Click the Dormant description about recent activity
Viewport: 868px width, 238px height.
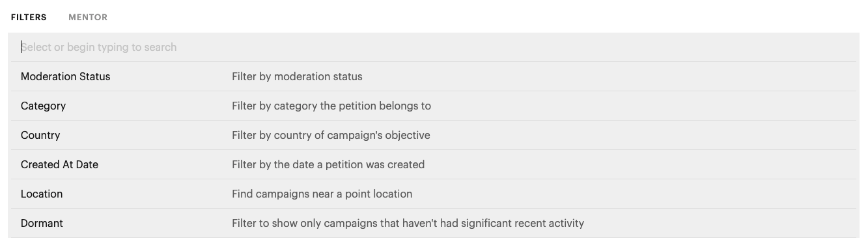click(x=408, y=223)
